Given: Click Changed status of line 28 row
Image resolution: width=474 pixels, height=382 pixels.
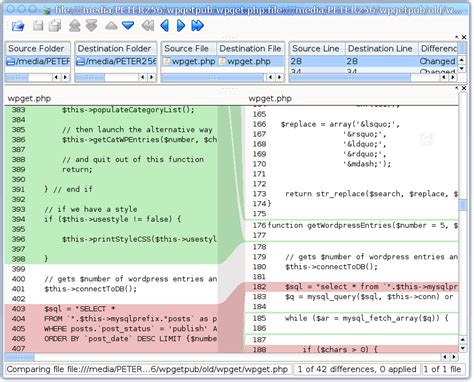Looking at the screenshot, I should click(x=437, y=61).
